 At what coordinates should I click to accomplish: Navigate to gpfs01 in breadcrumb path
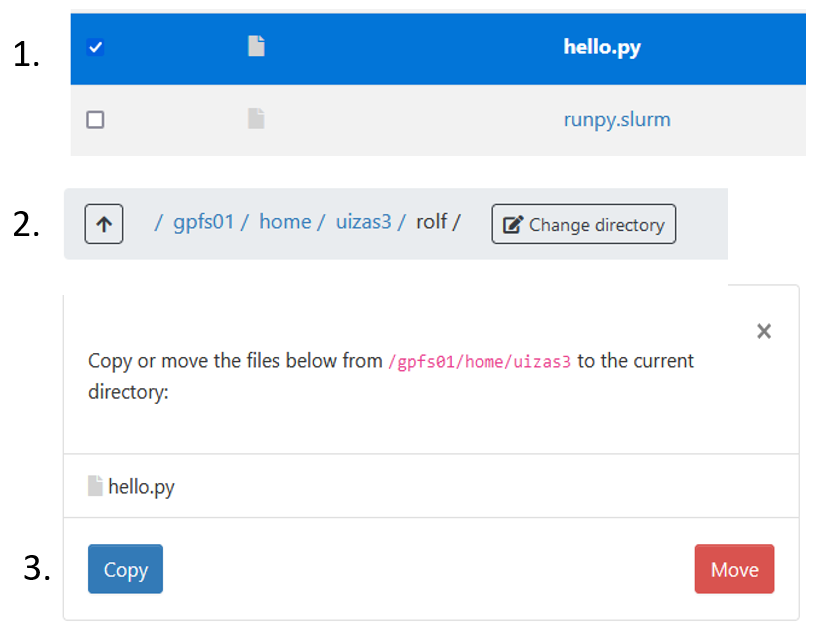203,222
